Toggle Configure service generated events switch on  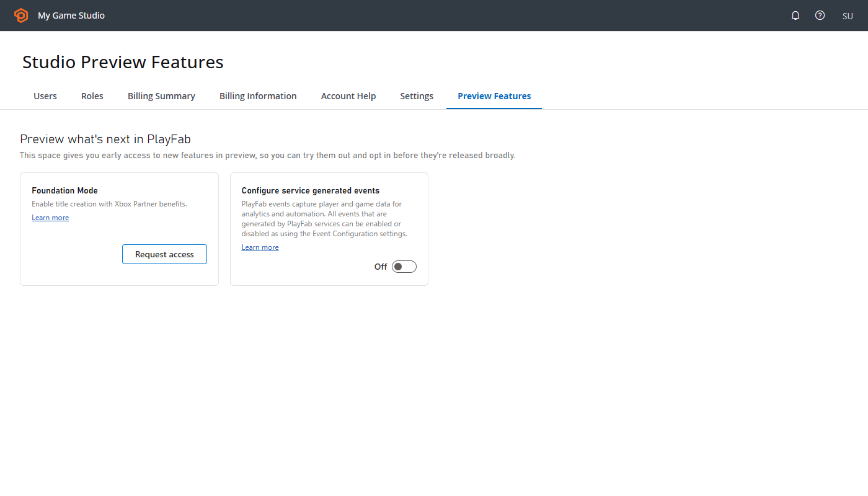tap(404, 267)
